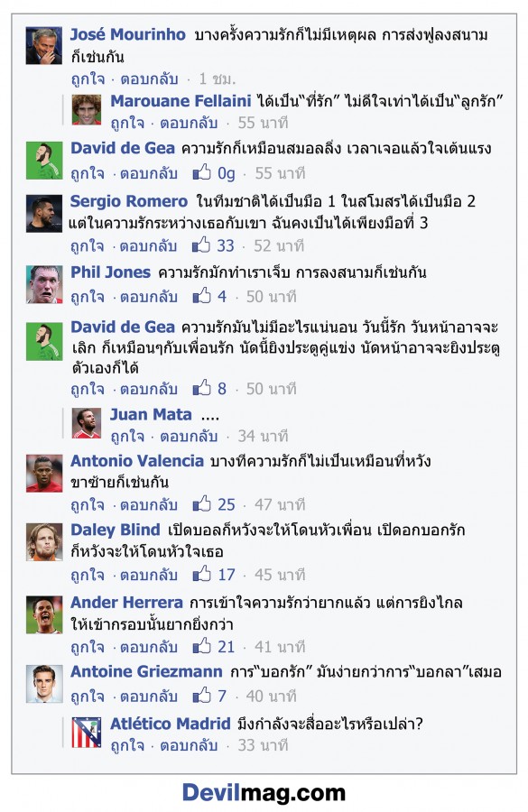Open the Juan Mata profile name link
Image resolution: width=528 pixels, height=812 pixels.
pyautogui.click(x=151, y=414)
